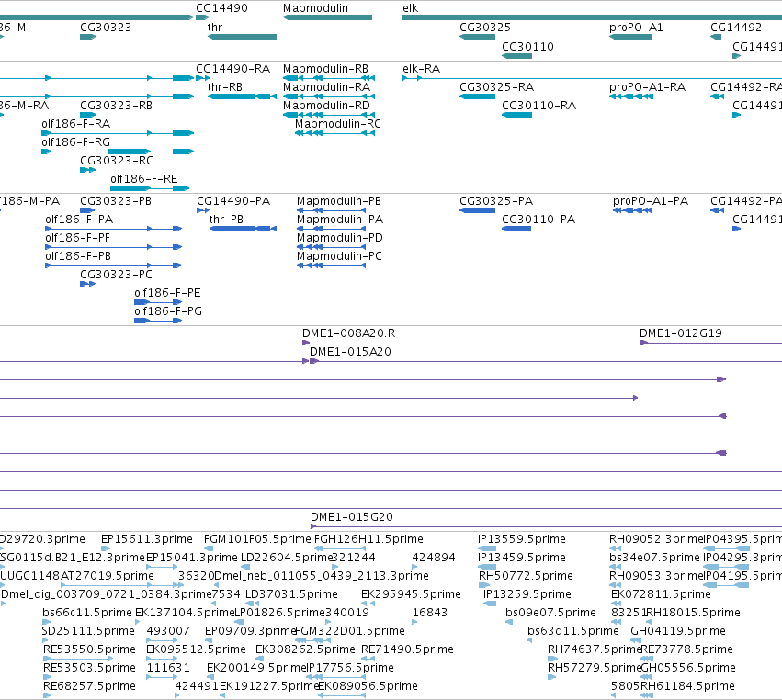Select EST IP13559.5prime
782x700 pixels.
pos(522,539)
